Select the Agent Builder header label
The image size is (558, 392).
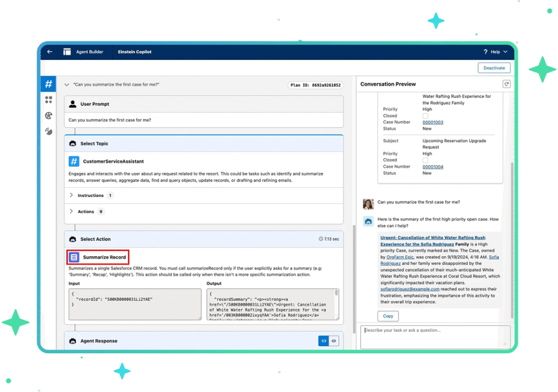point(89,52)
